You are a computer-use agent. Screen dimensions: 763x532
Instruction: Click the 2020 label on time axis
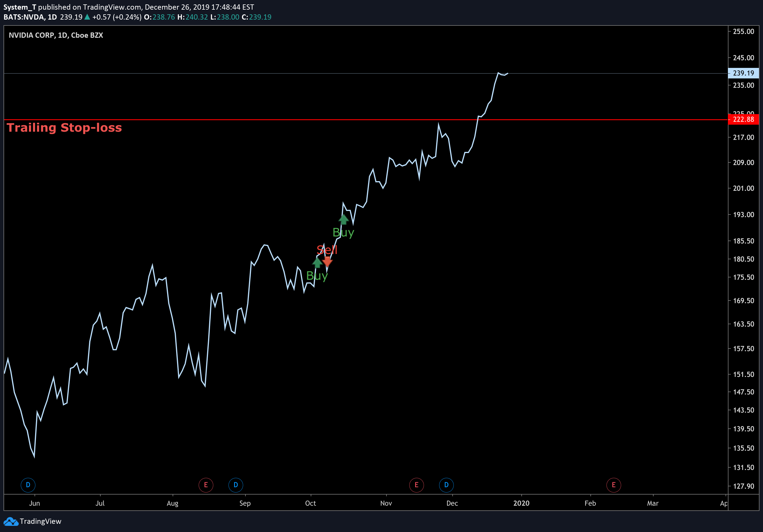[x=521, y=503]
